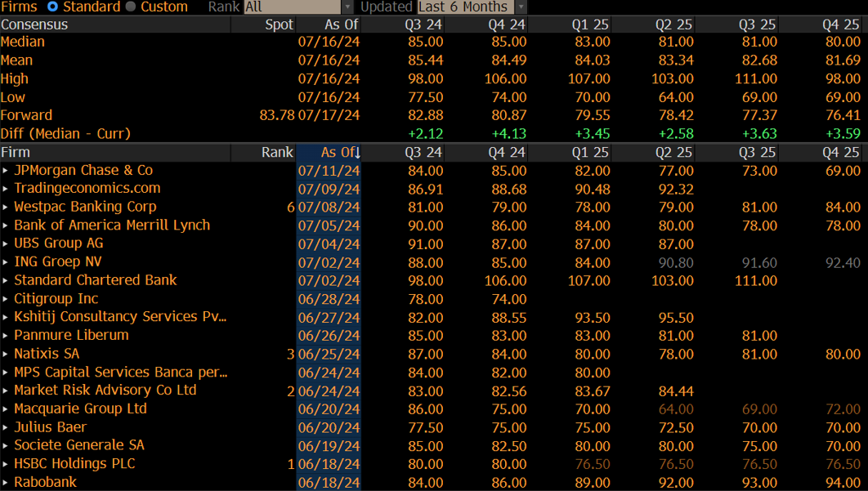Select the Low consensus row label

pos(13,97)
